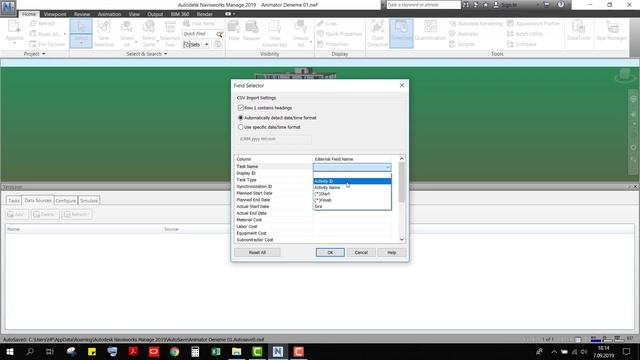Image resolution: width=640 pixels, height=360 pixels.
Task: Click the Unhide All icon
Action: point(301,27)
